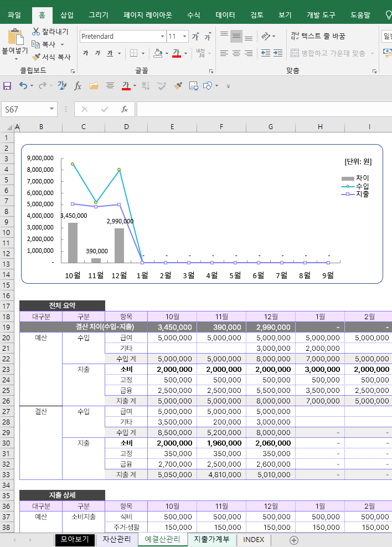Expand fill color palette arrow
The width and height of the screenshot is (392, 547).
[x=167, y=53]
